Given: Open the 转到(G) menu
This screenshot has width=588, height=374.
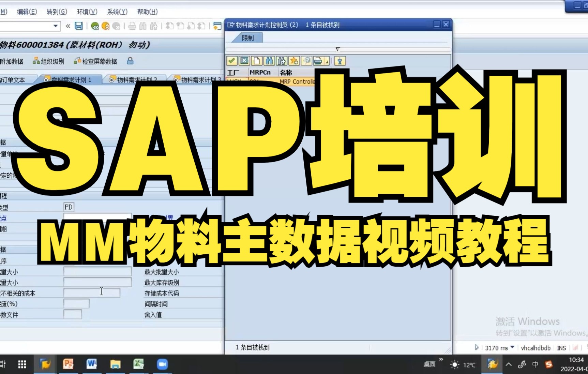Looking at the screenshot, I should pos(57,12).
